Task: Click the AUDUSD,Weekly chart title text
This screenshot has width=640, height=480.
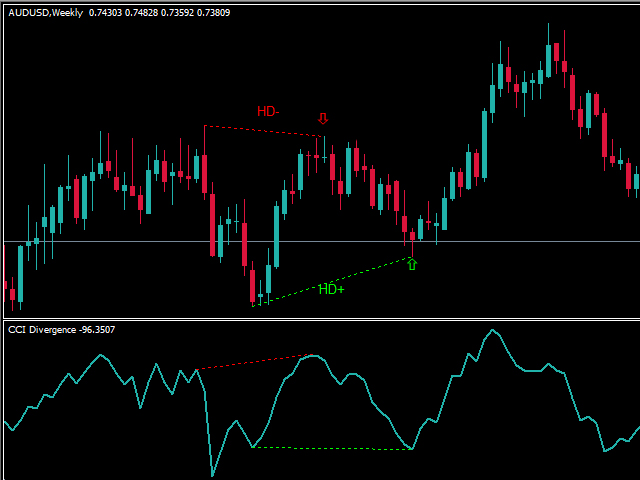Action: 45,13
